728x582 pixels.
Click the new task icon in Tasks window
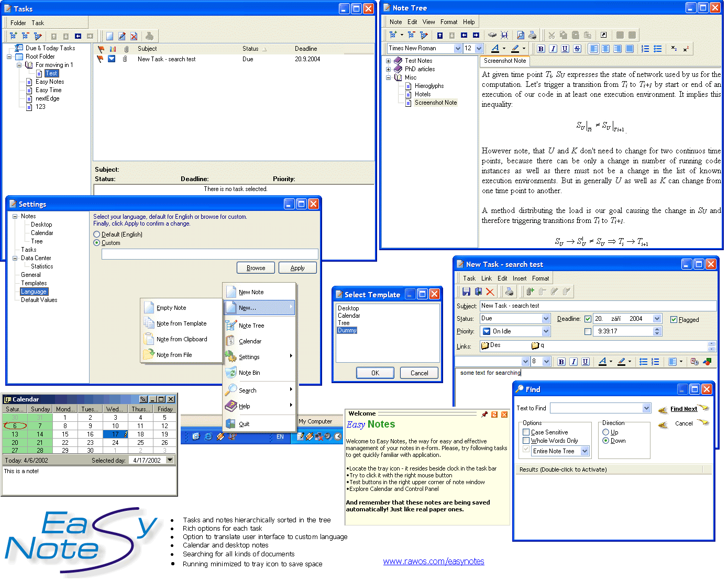click(x=110, y=36)
